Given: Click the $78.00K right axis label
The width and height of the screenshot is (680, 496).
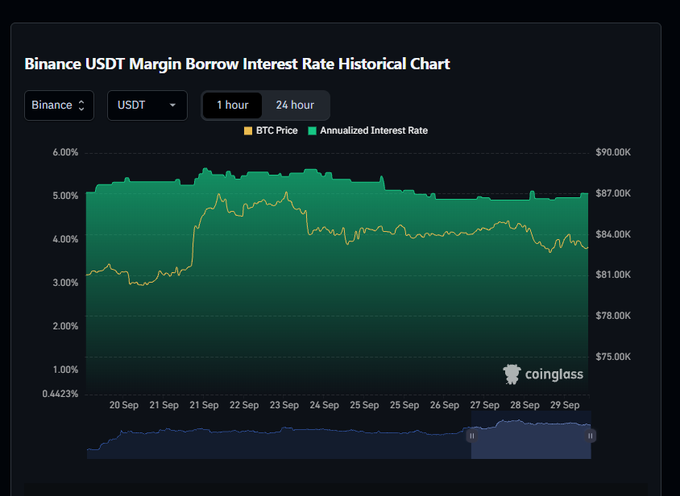Looking at the screenshot, I should click(613, 315).
